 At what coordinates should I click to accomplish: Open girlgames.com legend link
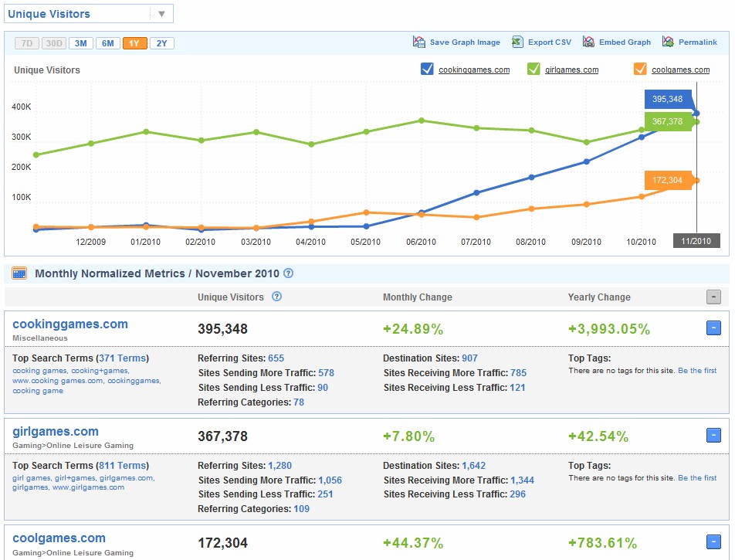point(571,70)
